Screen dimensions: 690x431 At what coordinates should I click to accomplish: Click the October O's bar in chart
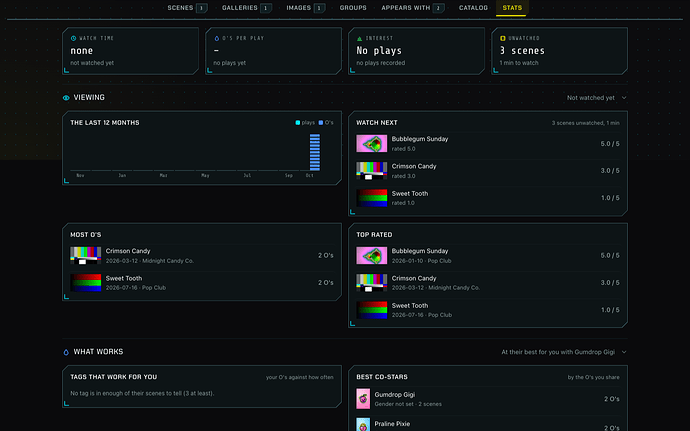[315, 152]
